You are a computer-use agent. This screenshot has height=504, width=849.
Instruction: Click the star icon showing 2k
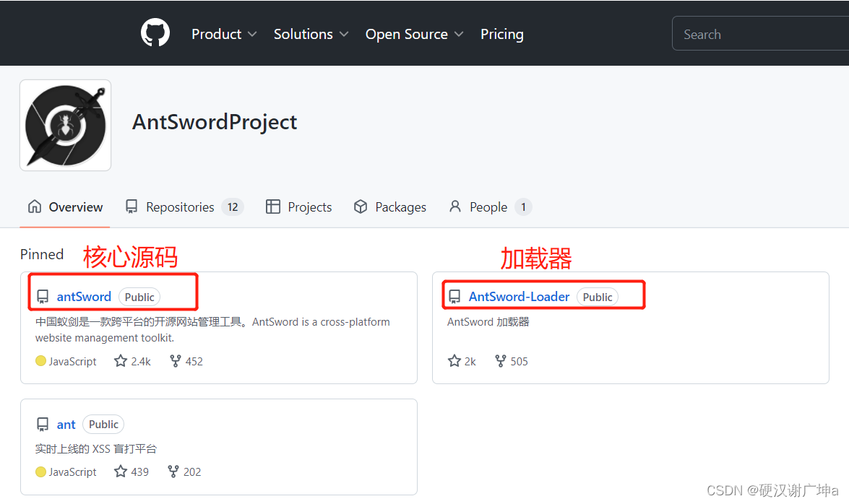pyautogui.click(x=454, y=361)
